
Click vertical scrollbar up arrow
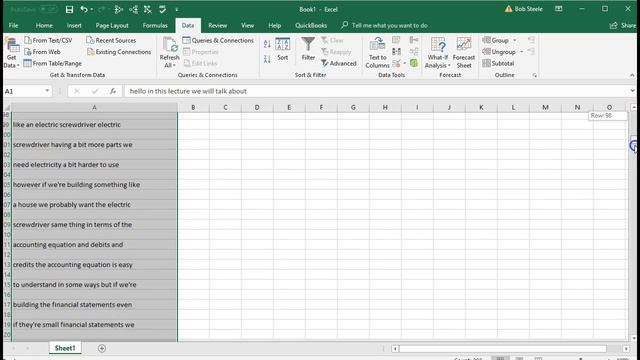tap(633, 107)
